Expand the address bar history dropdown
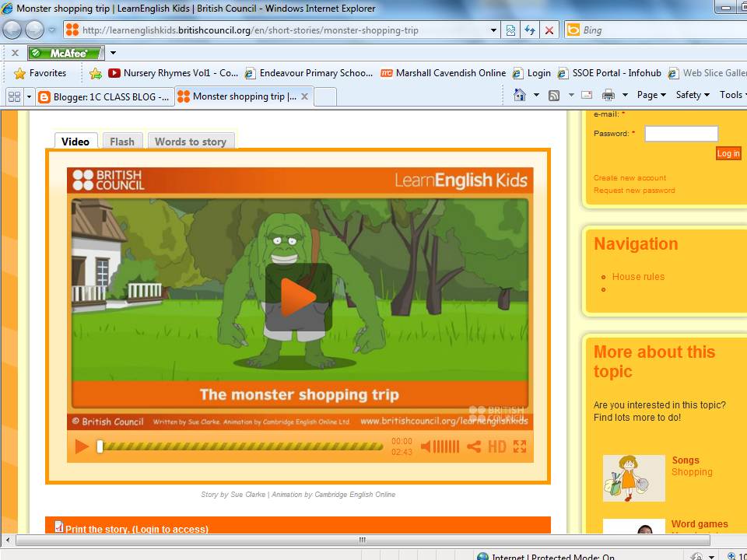 pos(493,30)
